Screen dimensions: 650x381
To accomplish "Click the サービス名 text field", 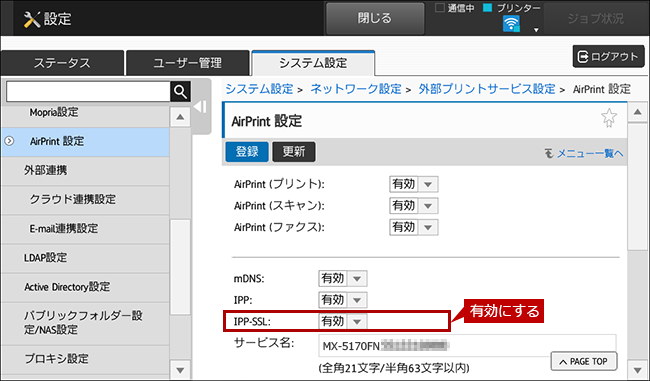I will (x=467, y=346).
